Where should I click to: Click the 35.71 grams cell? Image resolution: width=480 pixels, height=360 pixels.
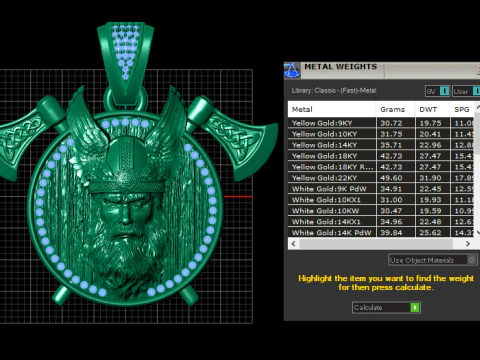pos(396,145)
